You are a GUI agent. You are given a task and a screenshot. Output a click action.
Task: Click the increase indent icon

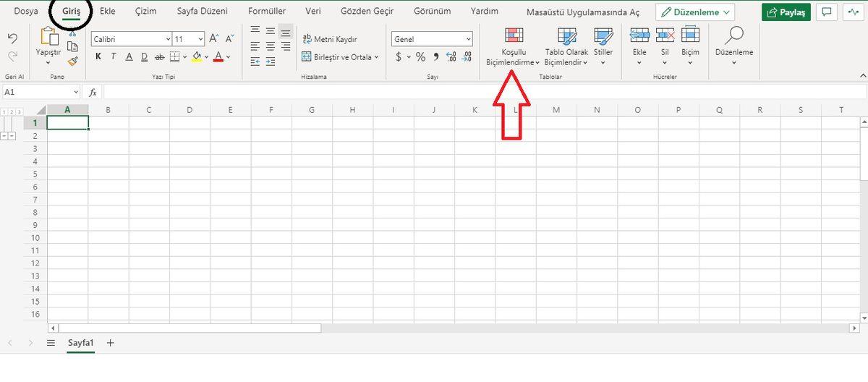coord(270,62)
